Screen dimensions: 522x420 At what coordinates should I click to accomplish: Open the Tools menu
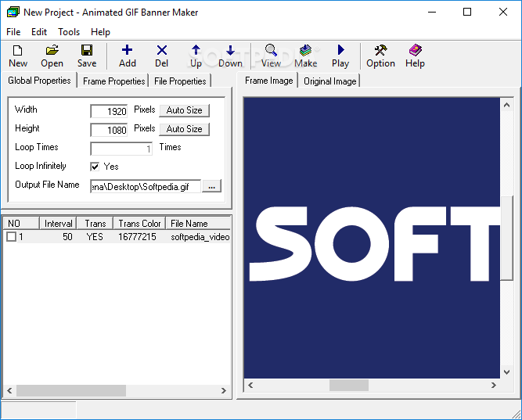[x=69, y=32]
